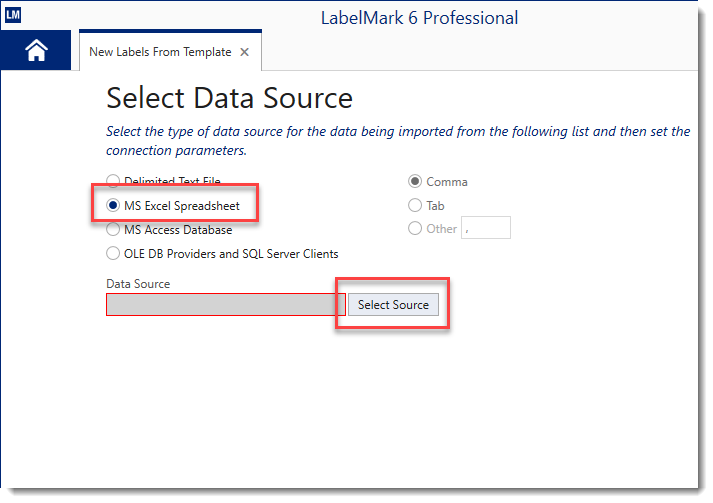
Task: Click the LabelMark 6 Professional title bar
Action: (x=419, y=18)
